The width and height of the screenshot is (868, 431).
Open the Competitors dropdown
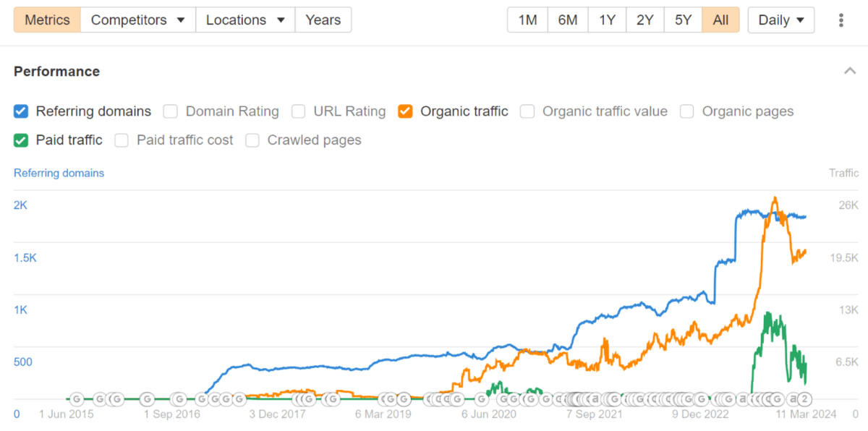(x=138, y=20)
